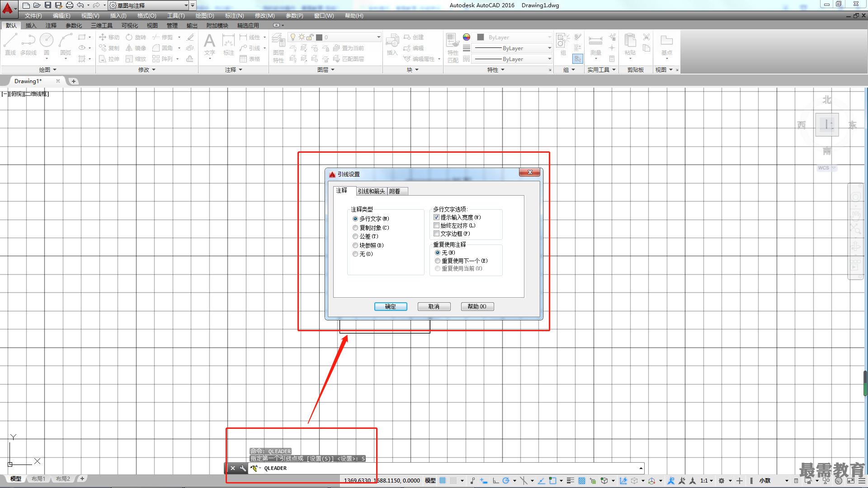Click the Dimension (标注) tool
This screenshot has height=488, width=868.
click(x=228, y=44)
